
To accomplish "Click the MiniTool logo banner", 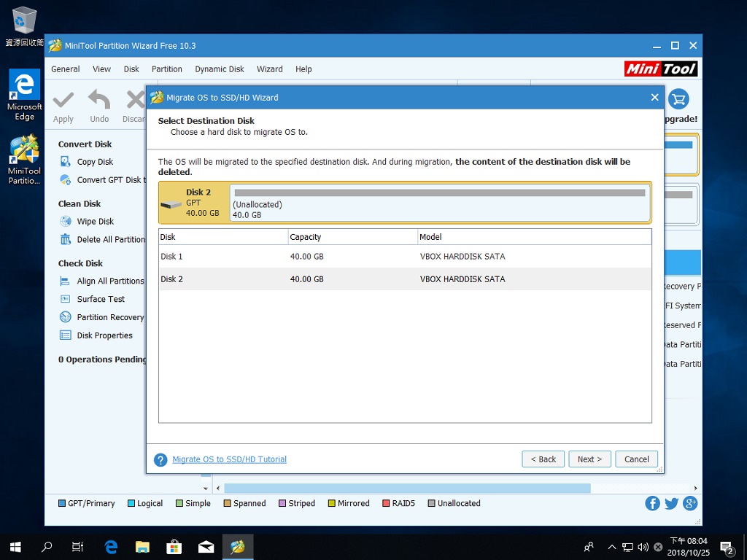I will [661, 69].
